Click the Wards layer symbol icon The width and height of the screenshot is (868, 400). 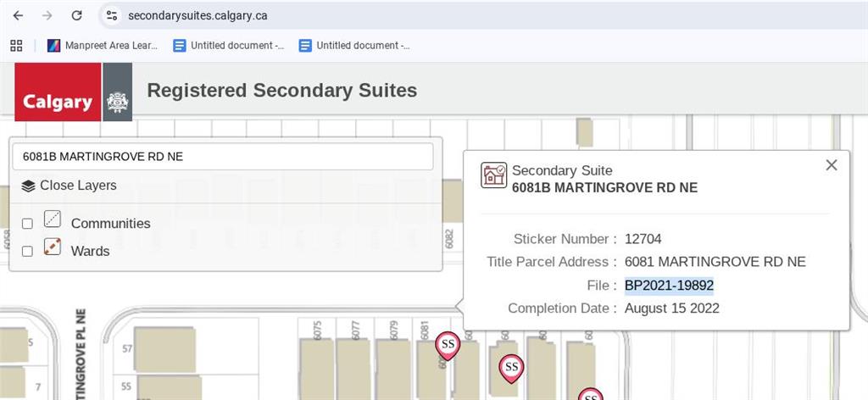point(53,247)
